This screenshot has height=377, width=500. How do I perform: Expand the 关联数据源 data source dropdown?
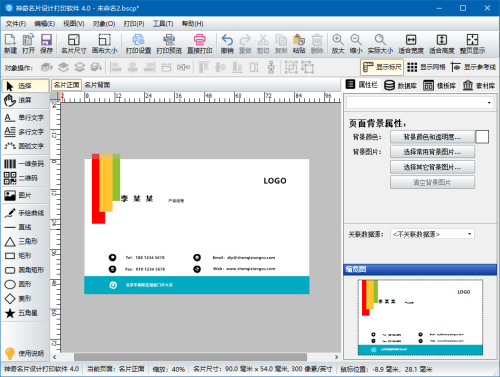click(x=432, y=234)
